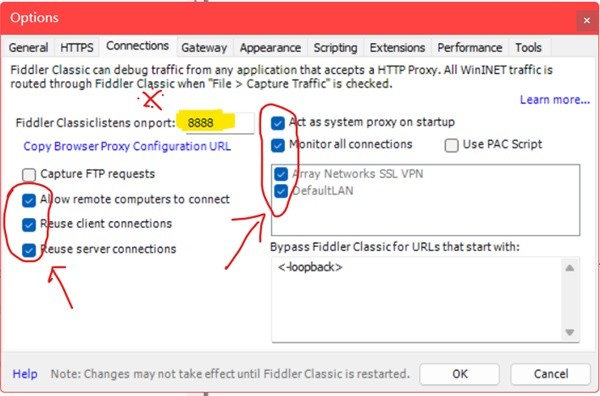This screenshot has height=396, width=600.
Task: Confirm settings with the OK button
Action: click(x=460, y=374)
